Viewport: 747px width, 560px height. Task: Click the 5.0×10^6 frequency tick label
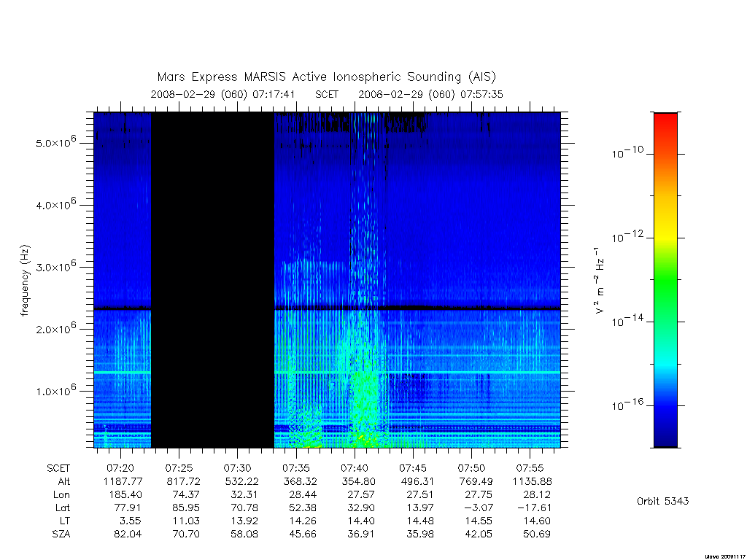coord(55,142)
